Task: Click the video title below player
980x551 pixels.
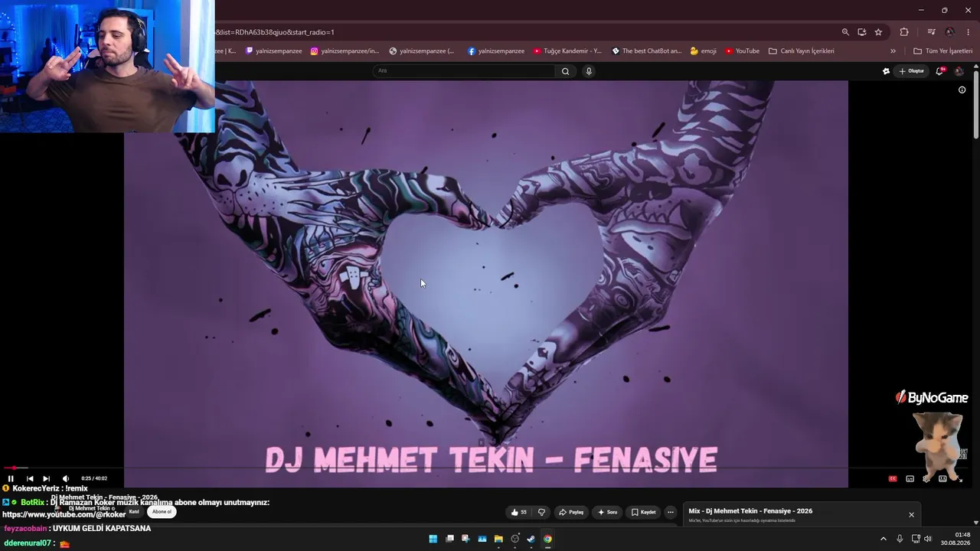Action: pos(104,497)
